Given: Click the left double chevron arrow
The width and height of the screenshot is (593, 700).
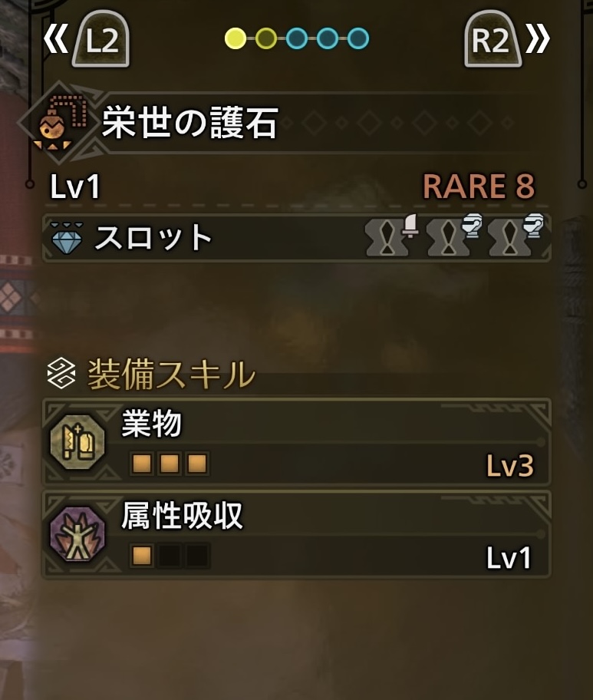Looking at the screenshot, I should coord(56,39).
